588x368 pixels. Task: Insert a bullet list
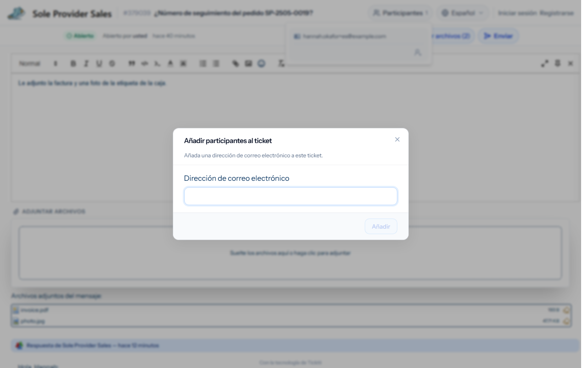coord(215,63)
